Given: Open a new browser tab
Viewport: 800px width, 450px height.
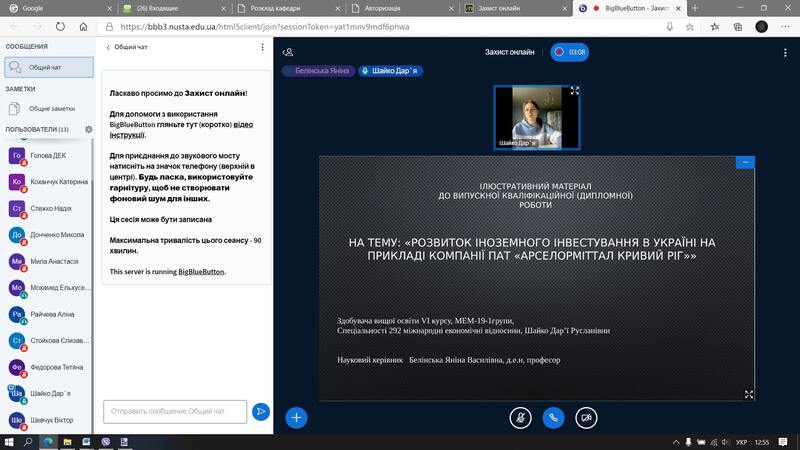Looking at the screenshot, I should click(x=695, y=8).
